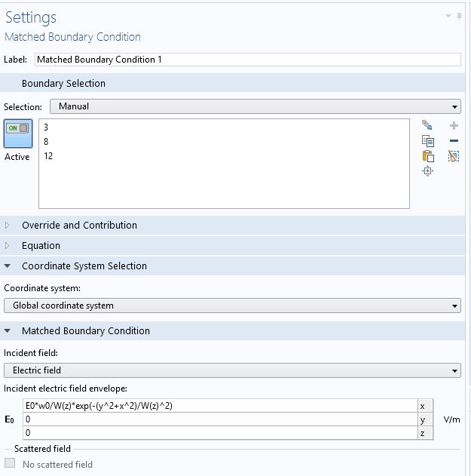Screen dimensions: 471x476
Task: Open the Coordinate system dropdown
Action: [x=231, y=306]
